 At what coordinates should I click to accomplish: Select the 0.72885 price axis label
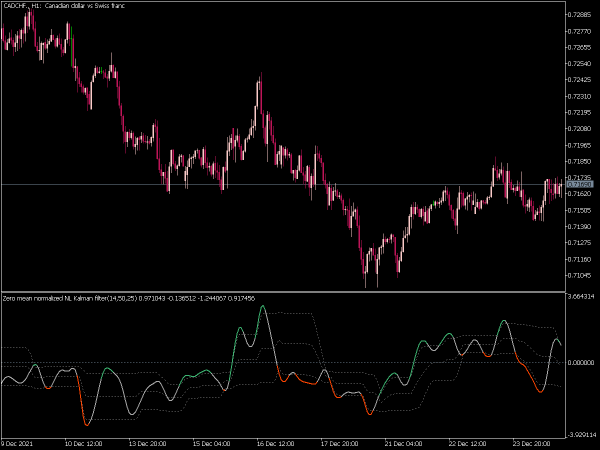580,15
